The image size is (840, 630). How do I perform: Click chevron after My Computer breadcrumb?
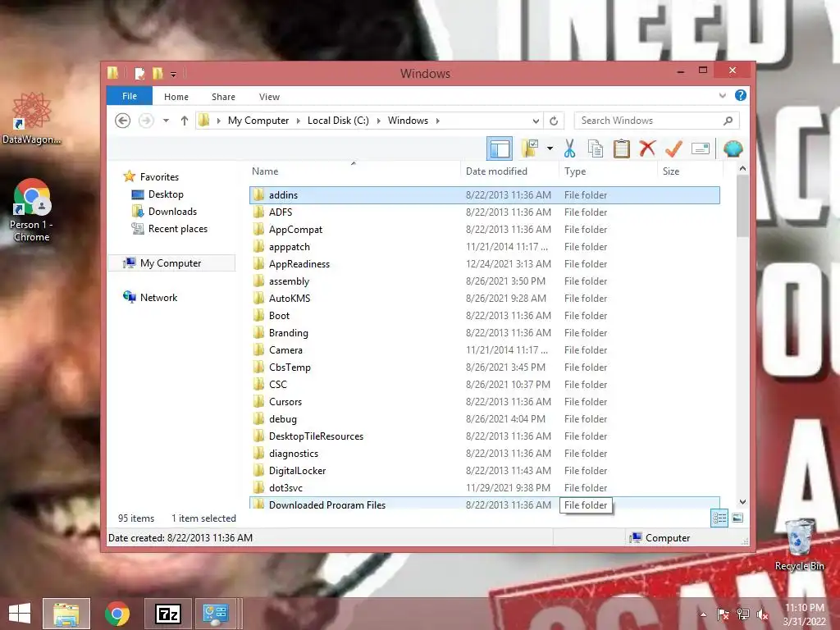tap(299, 121)
